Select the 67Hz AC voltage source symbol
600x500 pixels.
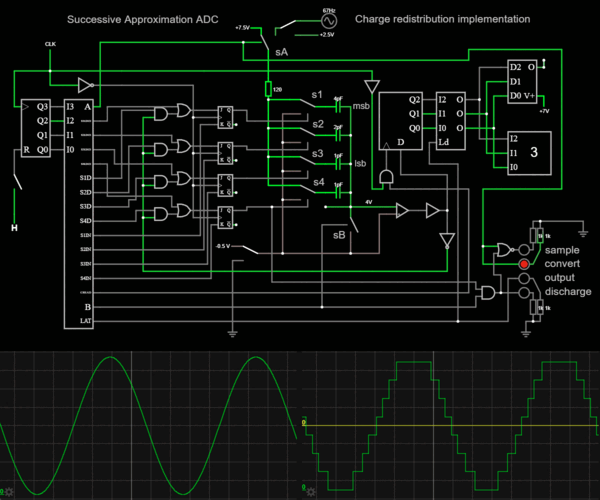329,21
